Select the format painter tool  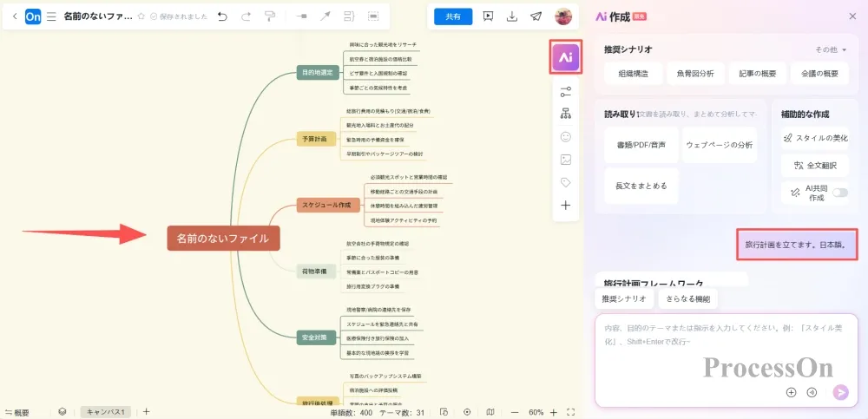(269, 16)
